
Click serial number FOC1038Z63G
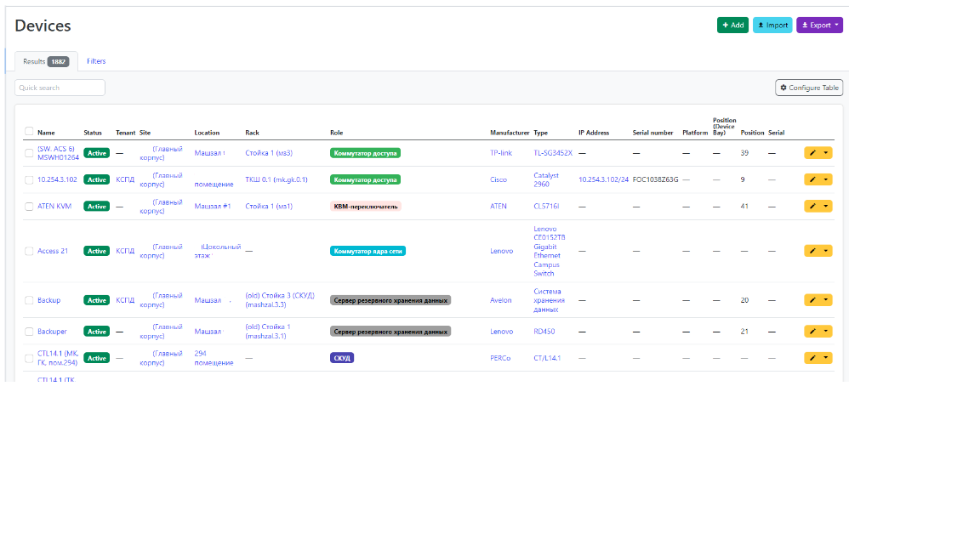[x=655, y=180]
